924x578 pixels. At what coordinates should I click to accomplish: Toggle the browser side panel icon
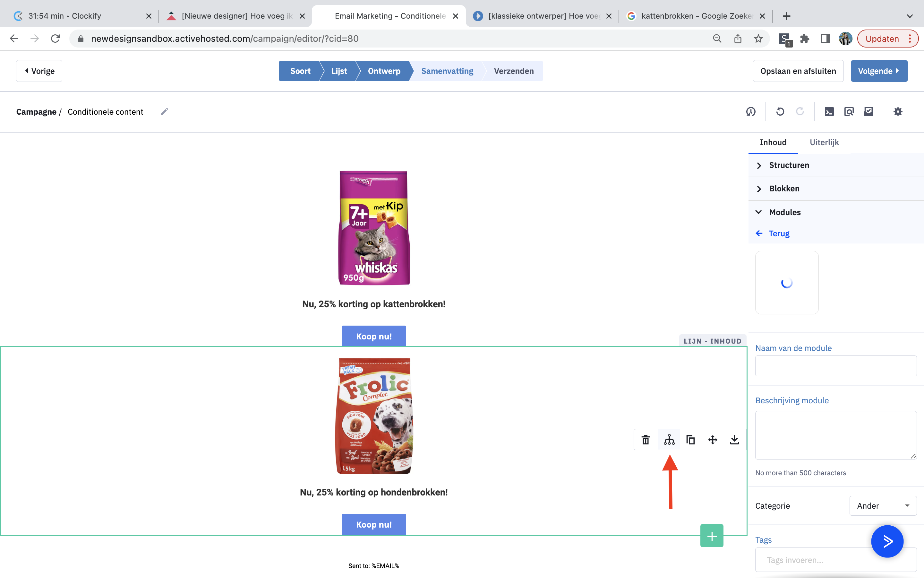[x=825, y=39]
